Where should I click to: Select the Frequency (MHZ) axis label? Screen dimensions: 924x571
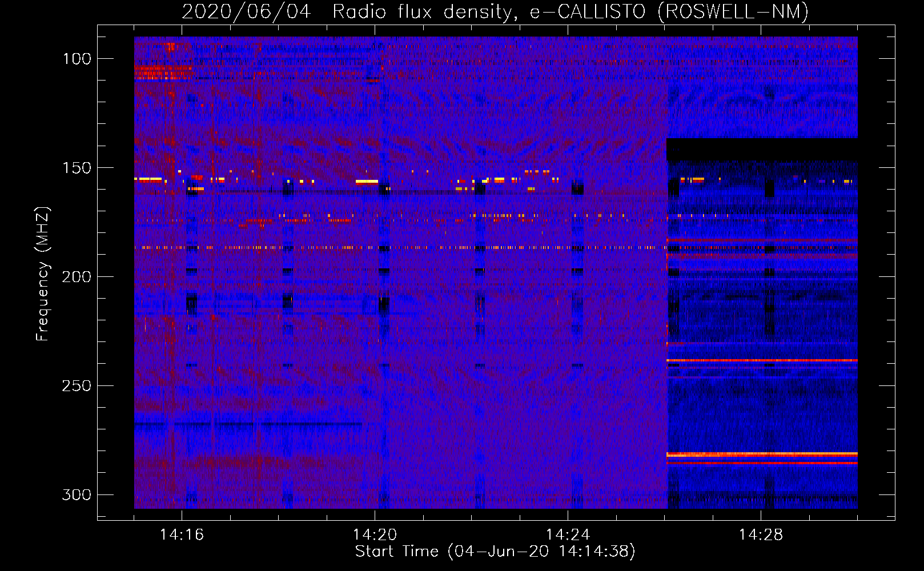pos(43,274)
